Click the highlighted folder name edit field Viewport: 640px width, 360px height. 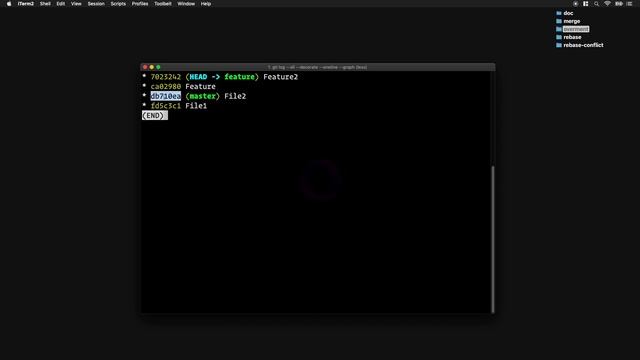click(x=576, y=29)
